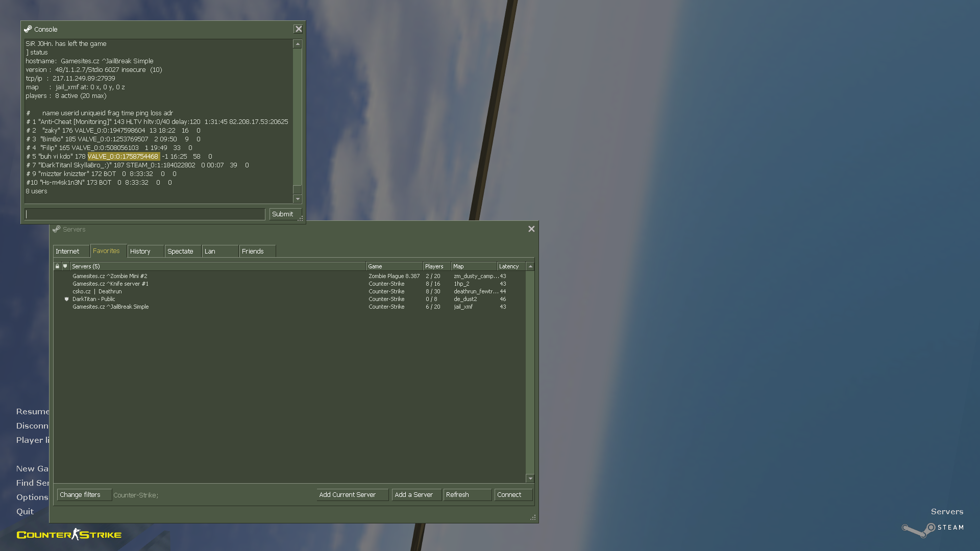Select the Favorites tab
This screenshot has width=980, height=551.
[108, 251]
